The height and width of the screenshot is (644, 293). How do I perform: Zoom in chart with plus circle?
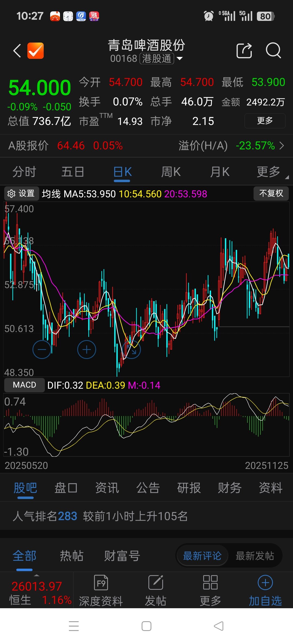click(x=87, y=350)
